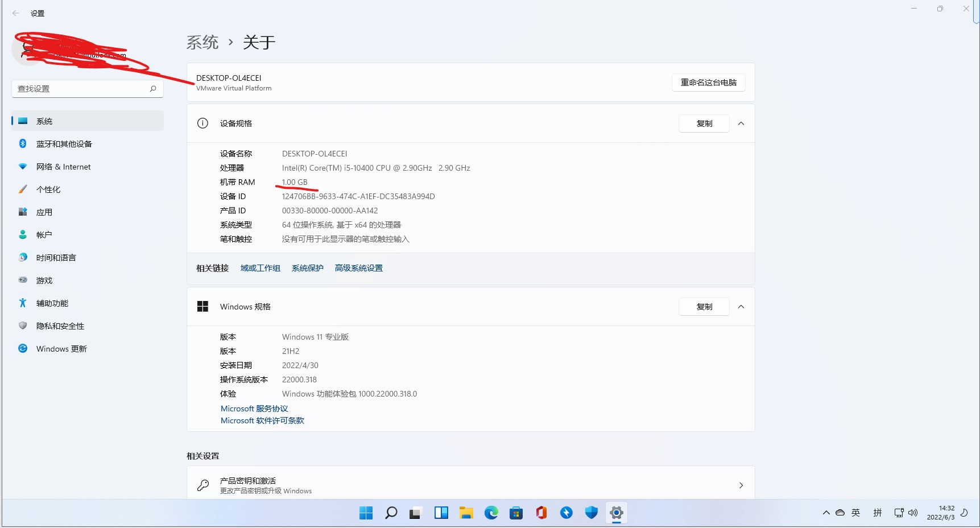Open the Microsoft 软件许可条款 link
980x528 pixels.
click(262, 420)
